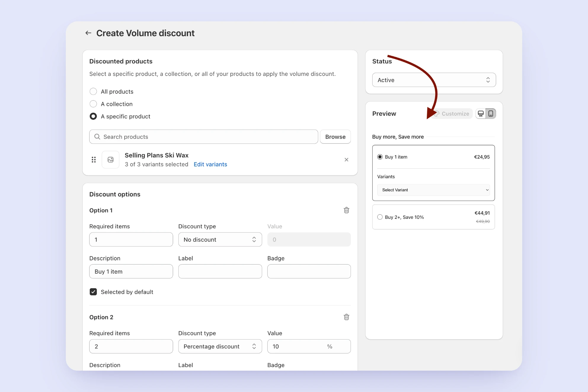
Task: Click the Option 2 Value field showing 10
Action: 309,346
